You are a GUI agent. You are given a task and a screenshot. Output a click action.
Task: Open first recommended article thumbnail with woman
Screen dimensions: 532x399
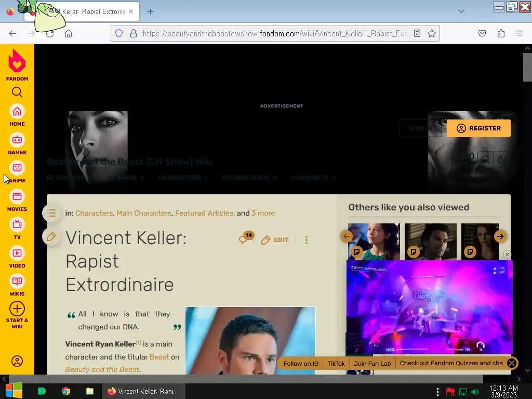click(374, 242)
